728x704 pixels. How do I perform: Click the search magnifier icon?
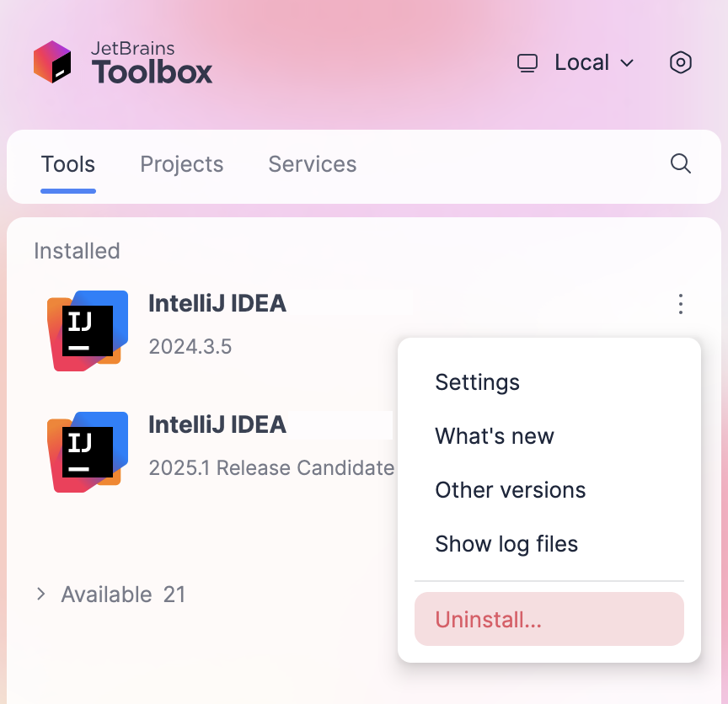pos(680,164)
